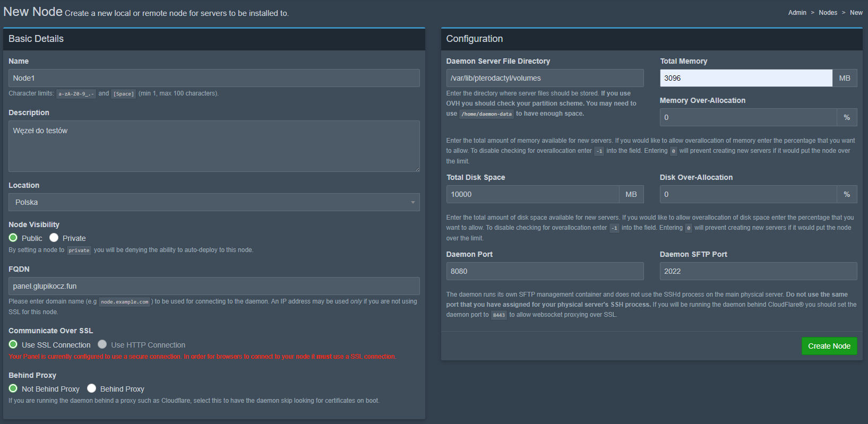Click the Create Node button
The width and height of the screenshot is (868, 424).
point(829,346)
